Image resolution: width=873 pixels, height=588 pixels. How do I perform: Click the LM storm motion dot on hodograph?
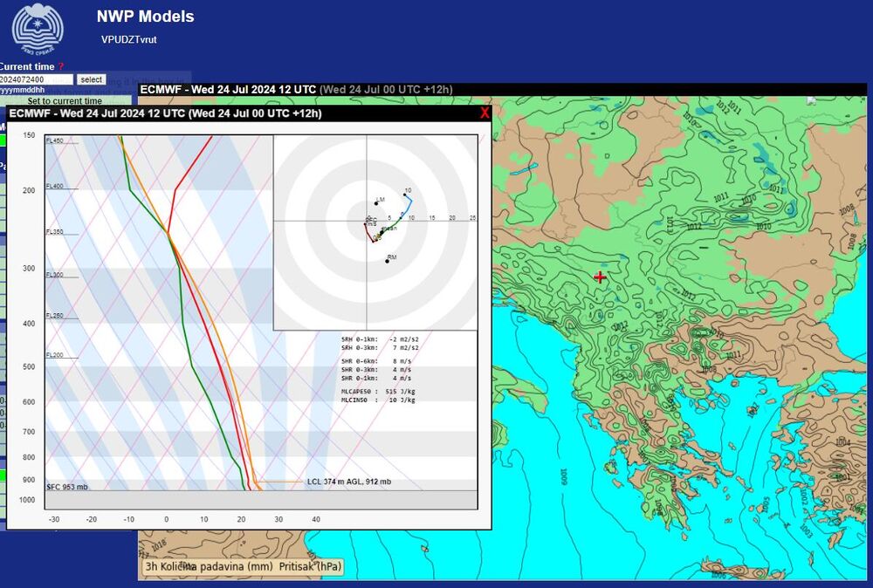click(x=375, y=203)
